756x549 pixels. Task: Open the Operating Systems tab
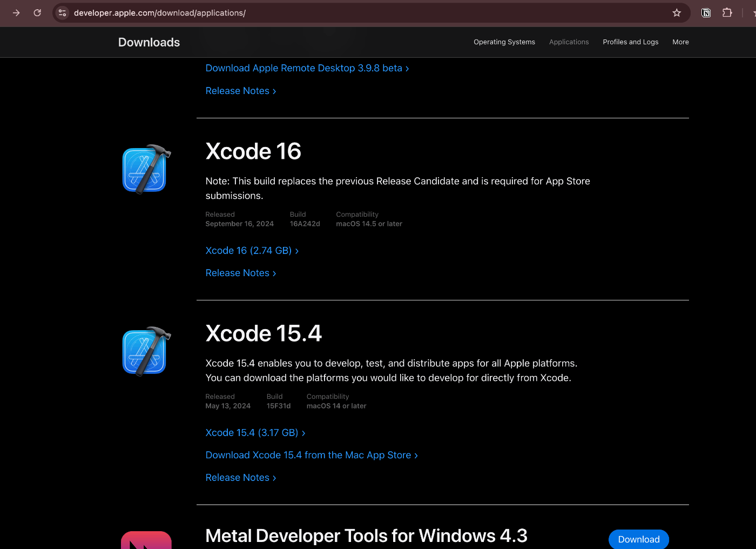click(x=504, y=42)
